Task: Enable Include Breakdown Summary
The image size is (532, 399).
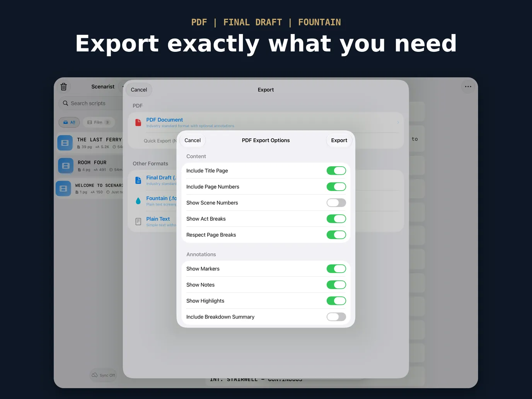Action: pyautogui.click(x=336, y=317)
